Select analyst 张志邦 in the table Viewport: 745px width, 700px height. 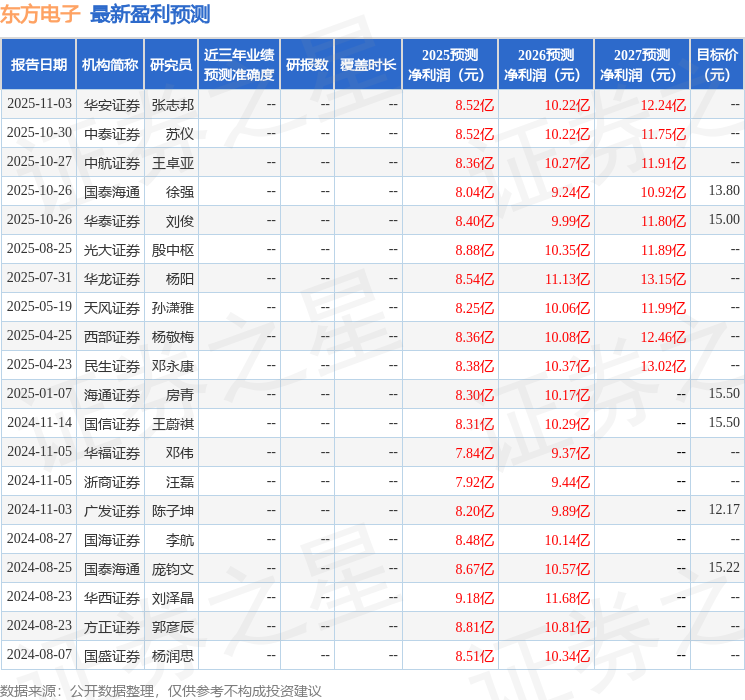(172, 104)
